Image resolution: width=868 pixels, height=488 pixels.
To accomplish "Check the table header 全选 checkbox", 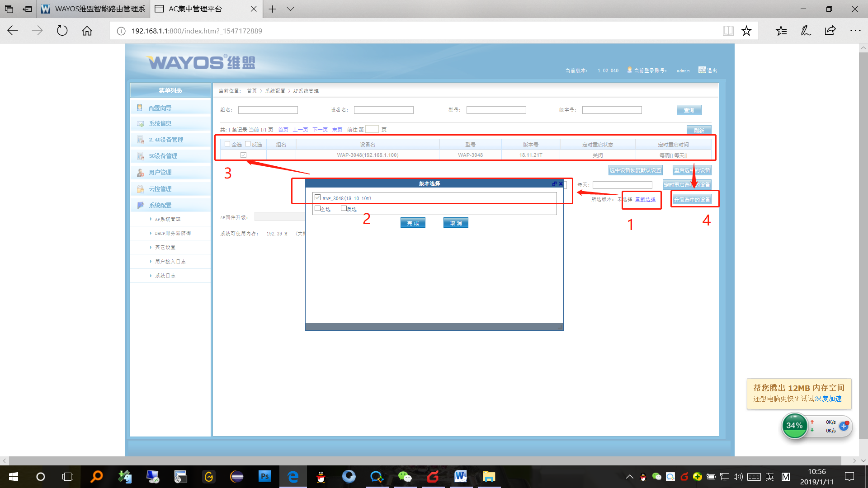I will pyautogui.click(x=227, y=144).
